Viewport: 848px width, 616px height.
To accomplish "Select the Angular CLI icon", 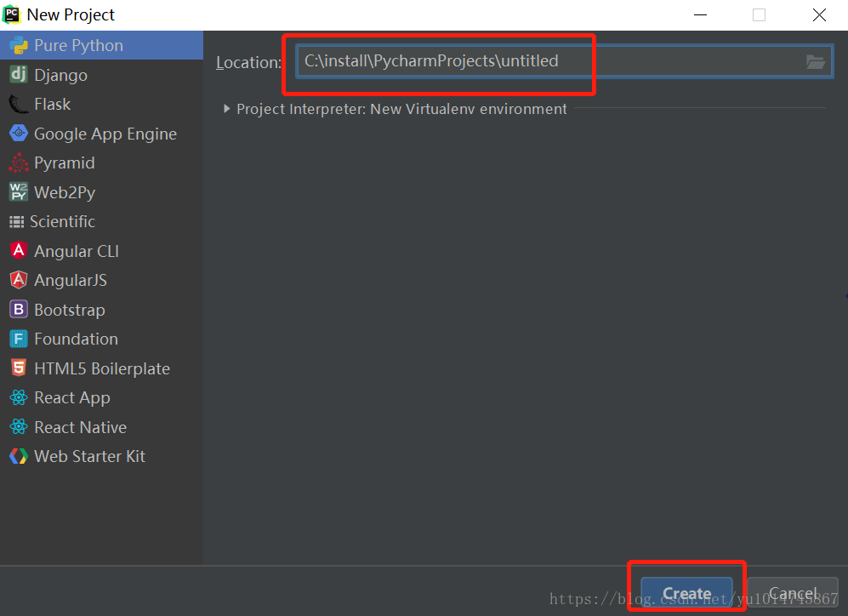I will tap(19, 250).
